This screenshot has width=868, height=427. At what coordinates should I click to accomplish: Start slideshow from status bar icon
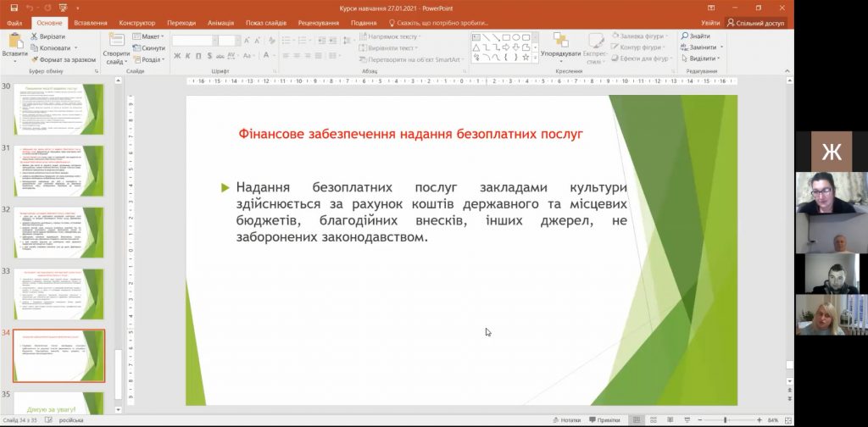pyautogui.click(x=685, y=420)
